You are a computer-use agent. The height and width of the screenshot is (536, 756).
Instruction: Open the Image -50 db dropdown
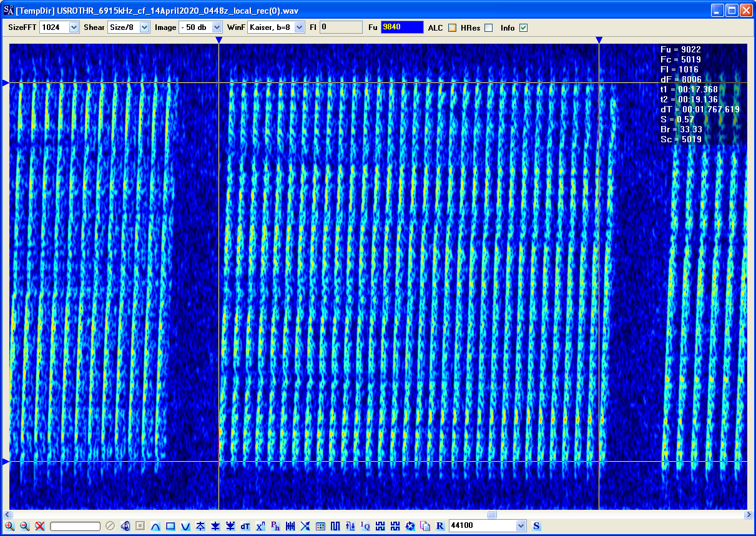point(200,27)
